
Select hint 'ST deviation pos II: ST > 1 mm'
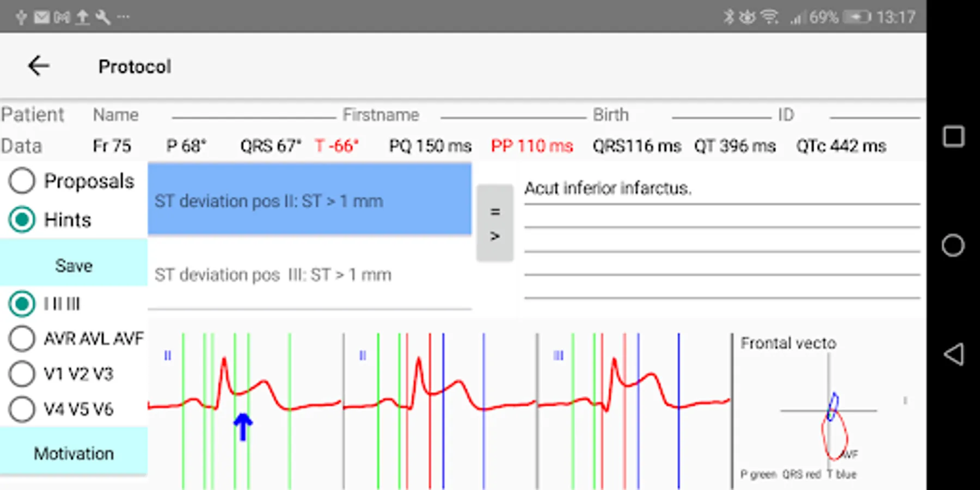click(310, 199)
